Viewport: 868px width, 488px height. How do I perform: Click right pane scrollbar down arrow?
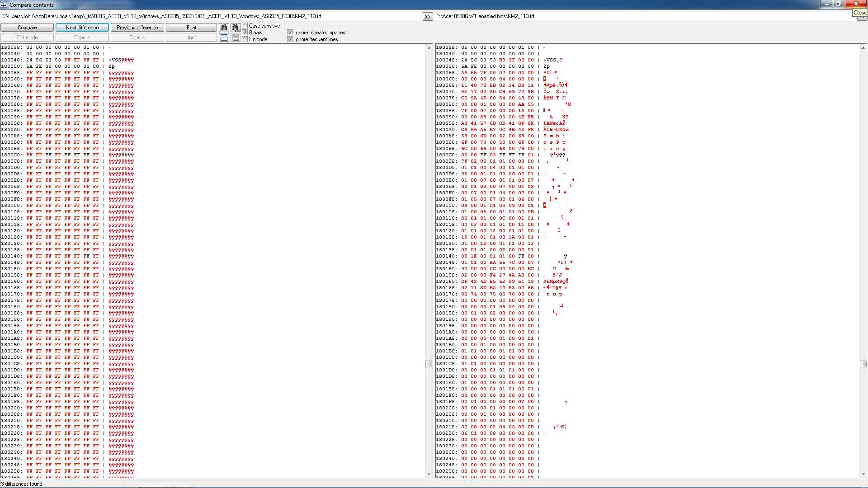[x=863, y=474]
